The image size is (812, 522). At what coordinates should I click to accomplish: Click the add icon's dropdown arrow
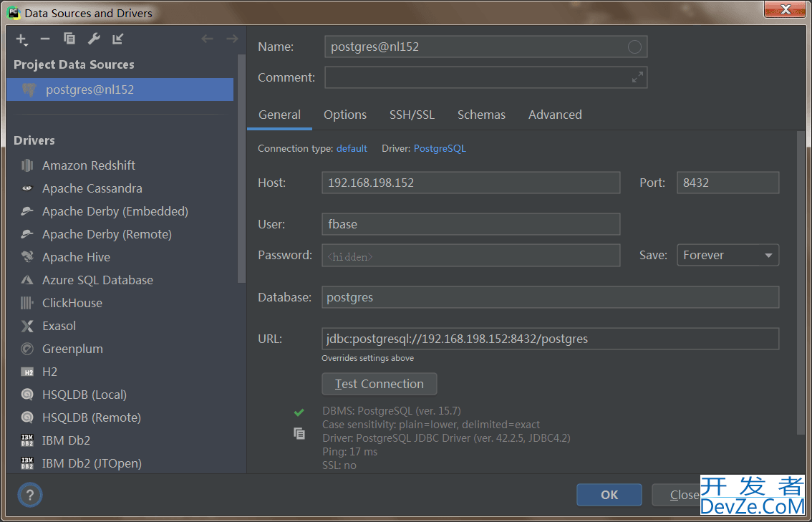point(26,46)
